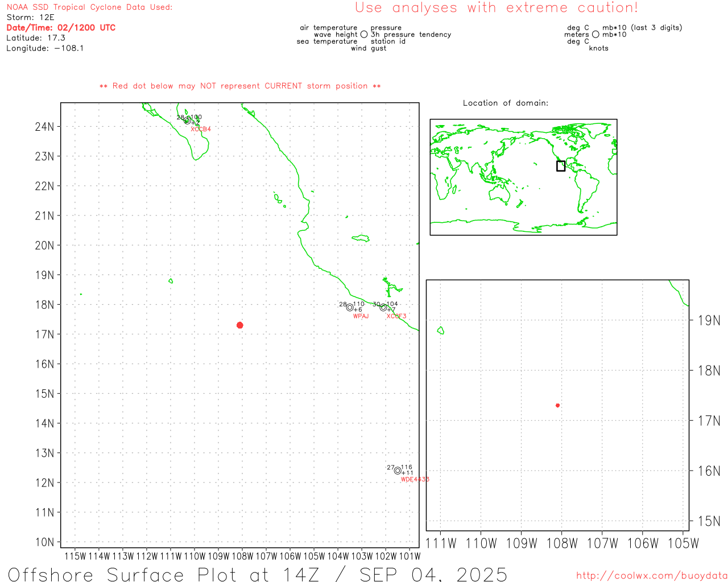This screenshot has height=582, width=728.
Task: Click the red dot disclaimer notice text
Action: pyautogui.click(x=240, y=86)
